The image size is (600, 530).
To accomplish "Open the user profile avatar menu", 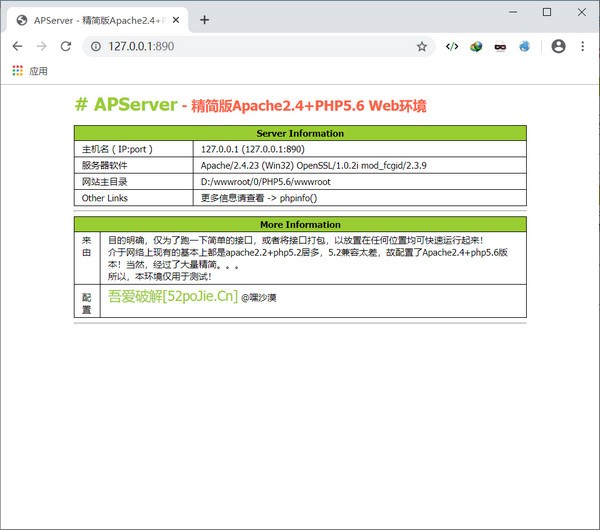I will coord(558,46).
